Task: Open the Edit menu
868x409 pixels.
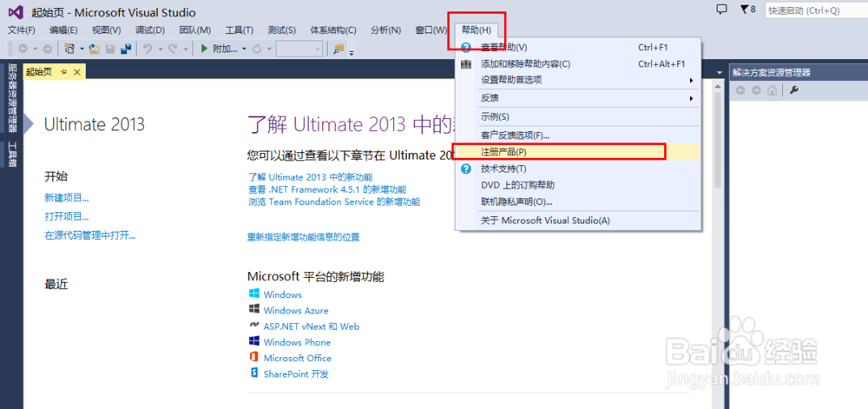Action: [x=63, y=30]
